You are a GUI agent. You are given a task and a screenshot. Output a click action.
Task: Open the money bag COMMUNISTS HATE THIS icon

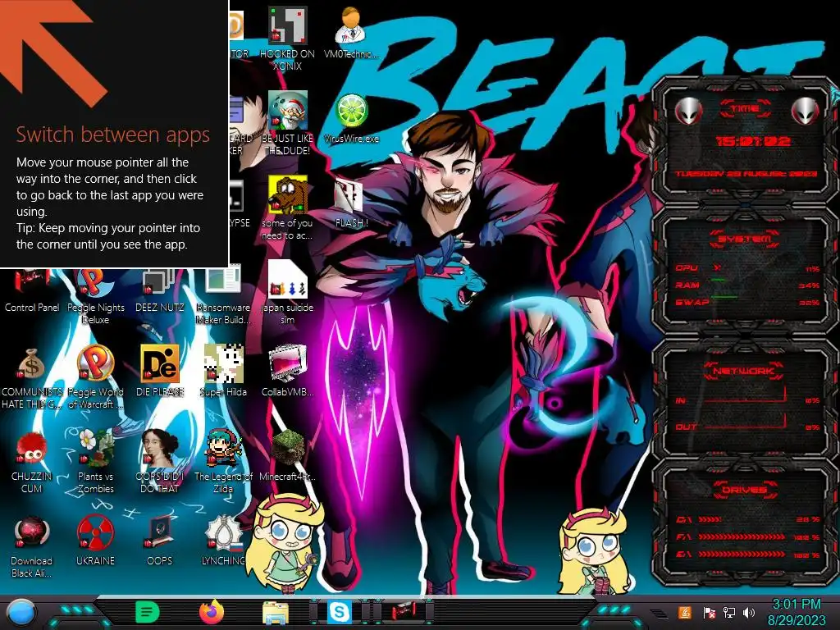coord(32,377)
